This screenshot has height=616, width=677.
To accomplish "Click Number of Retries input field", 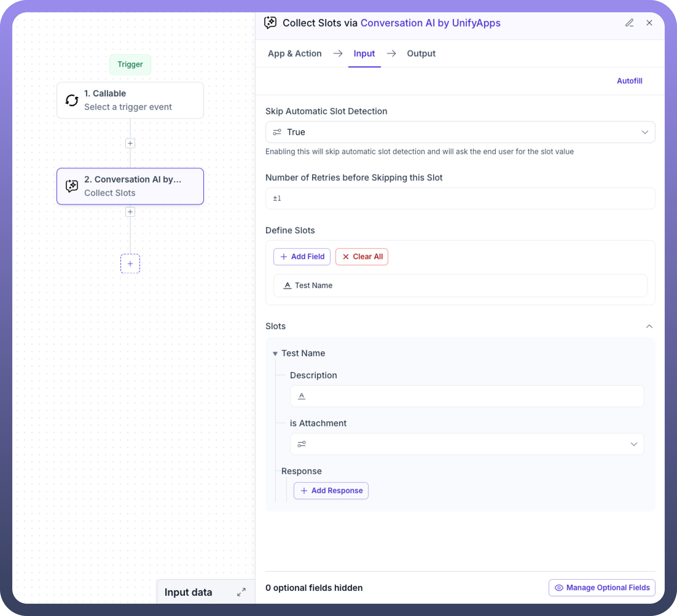I will pyautogui.click(x=460, y=198).
